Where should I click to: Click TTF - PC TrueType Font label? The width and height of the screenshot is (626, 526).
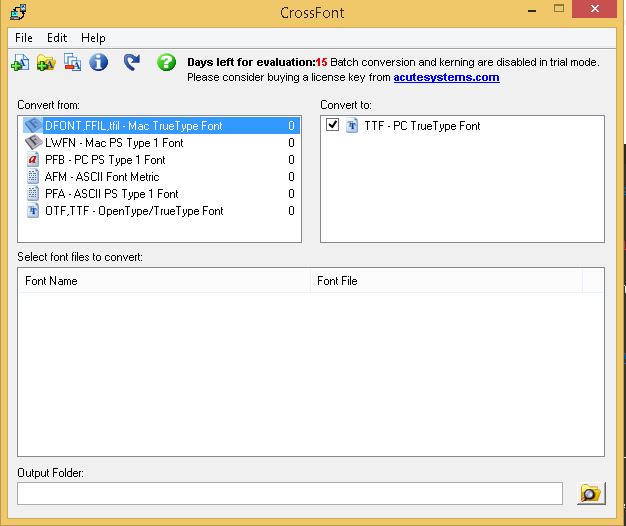point(422,126)
